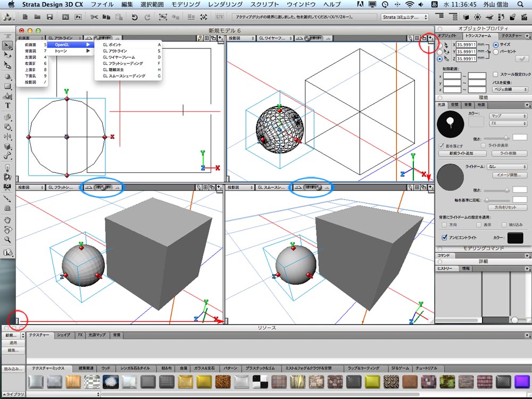Select the hand Pan tool

click(x=7, y=220)
